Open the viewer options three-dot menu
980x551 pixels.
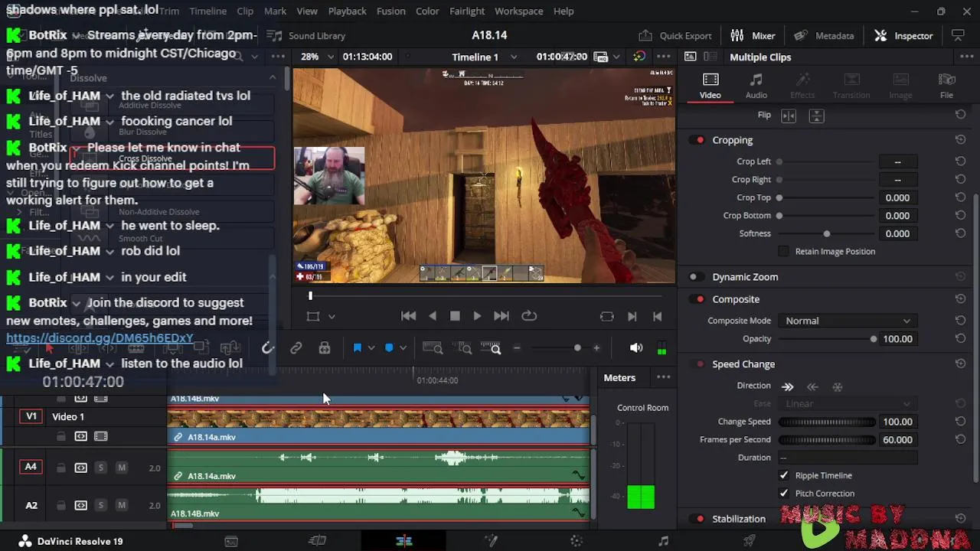[x=663, y=57]
